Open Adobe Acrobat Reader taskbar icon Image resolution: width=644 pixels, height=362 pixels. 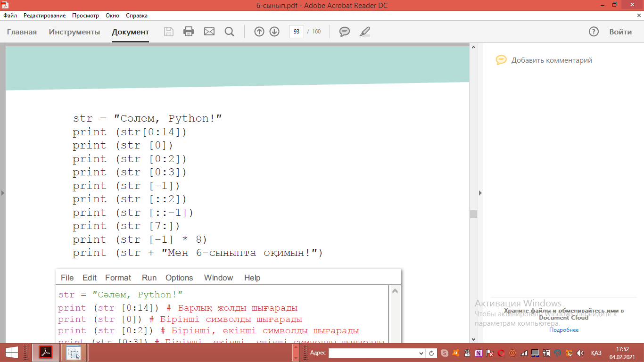click(46, 353)
